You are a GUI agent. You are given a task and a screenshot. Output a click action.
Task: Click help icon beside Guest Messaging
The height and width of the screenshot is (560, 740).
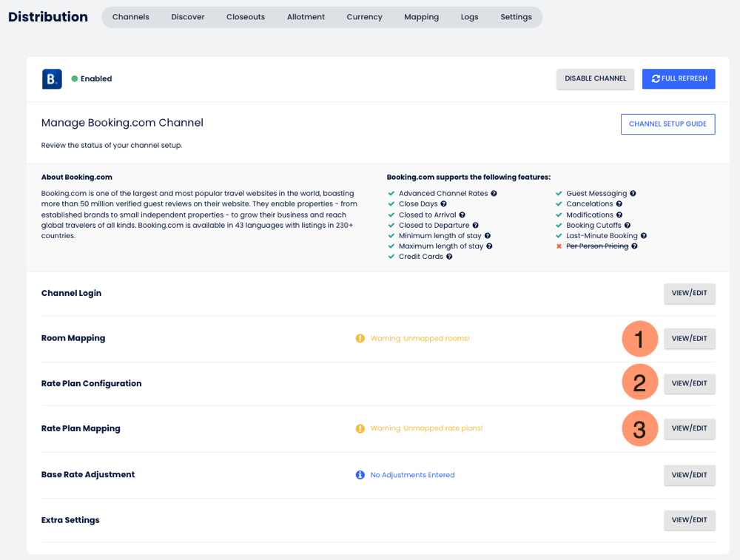coord(633,194)
